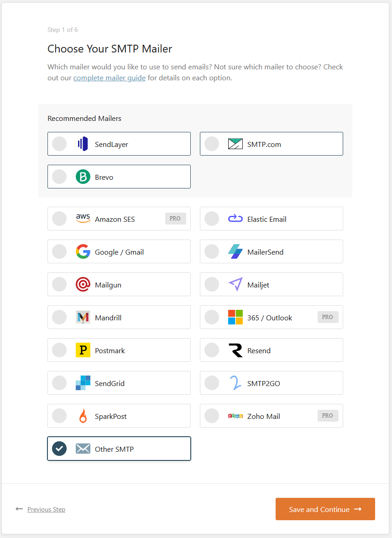
Task: Toggle the checked Other SMTP radio
Action: pos(59,449)
